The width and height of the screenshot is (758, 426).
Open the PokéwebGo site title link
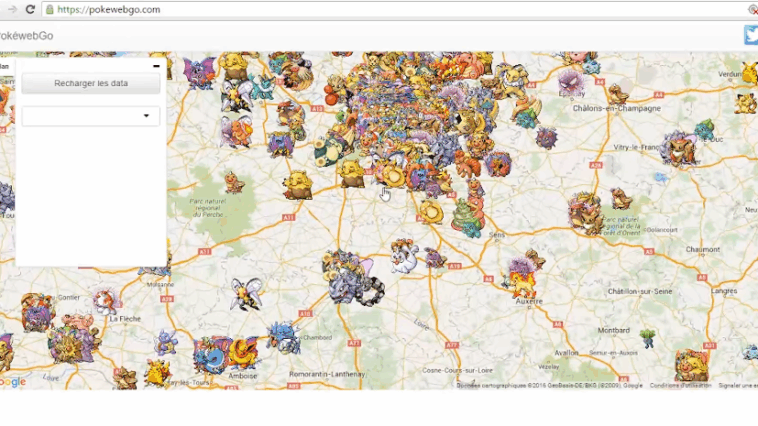click(24, 36)
